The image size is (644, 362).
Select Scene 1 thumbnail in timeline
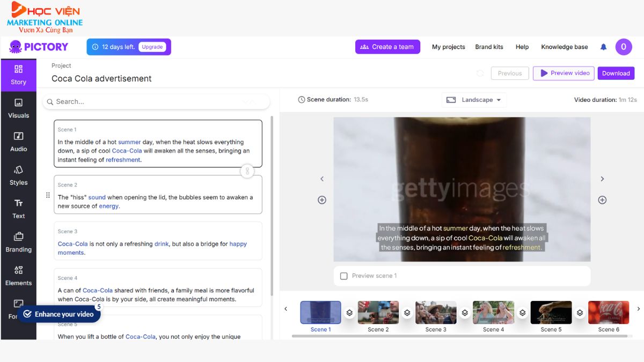pos(320,313)
